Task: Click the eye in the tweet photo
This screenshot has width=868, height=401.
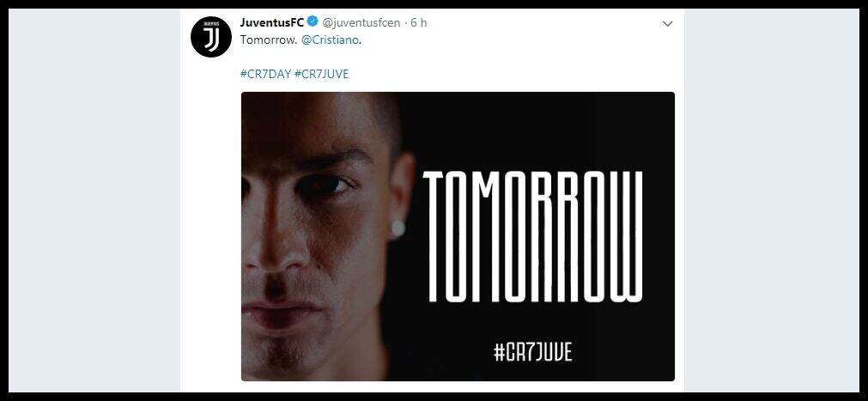Action: 326,186
